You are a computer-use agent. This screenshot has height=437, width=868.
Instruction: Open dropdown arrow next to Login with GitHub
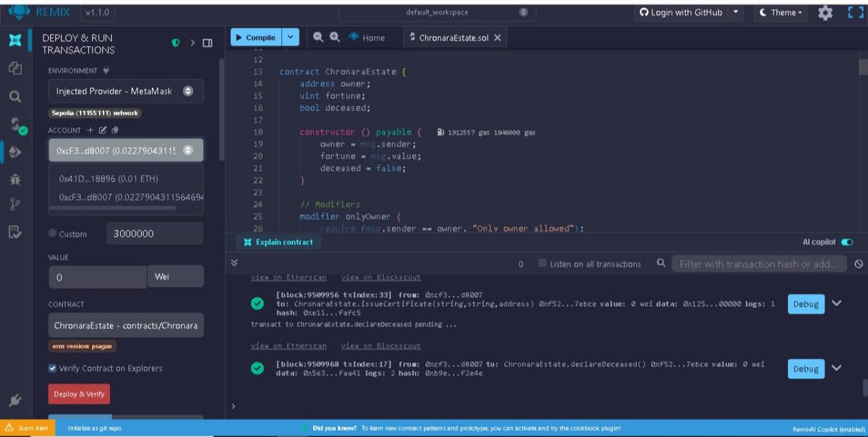(x=736, y=12)
